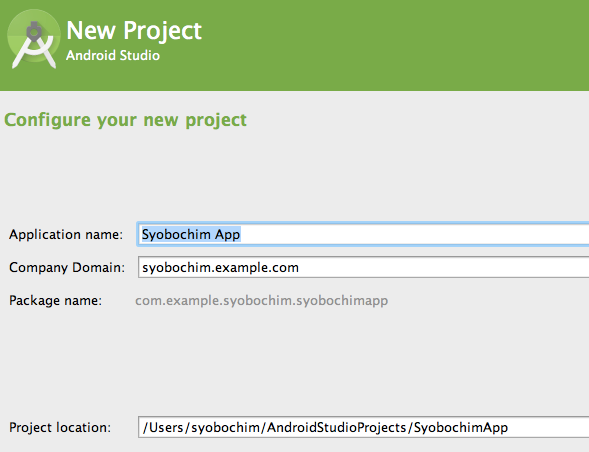The image size is (589, 452).
Task: Click the Company Domain label
Action: point(67,268)
